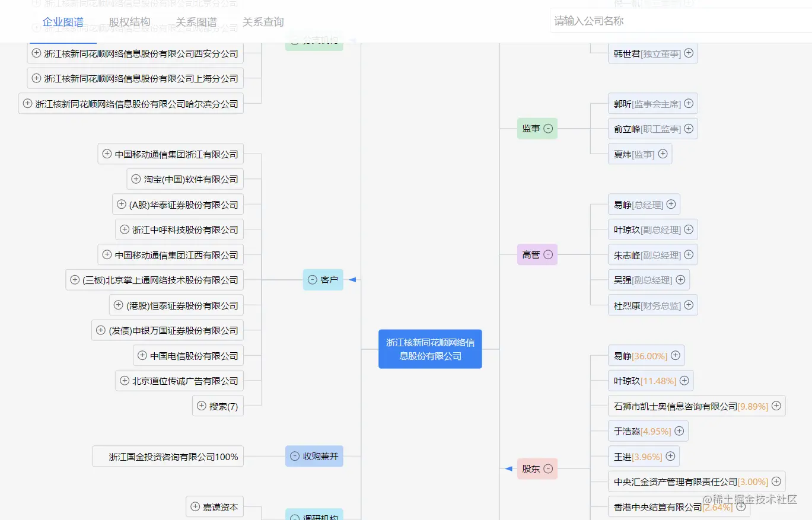Expand 韩世君 独立董事 plus icon
This screenshot has width=812, height=520.
coord(689,53)
